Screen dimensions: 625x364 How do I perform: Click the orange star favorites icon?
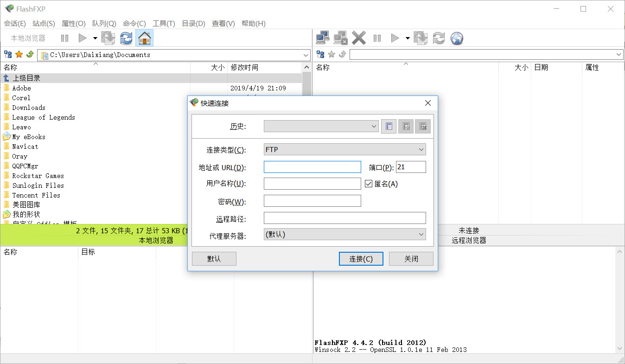click(x=19, y=55)
